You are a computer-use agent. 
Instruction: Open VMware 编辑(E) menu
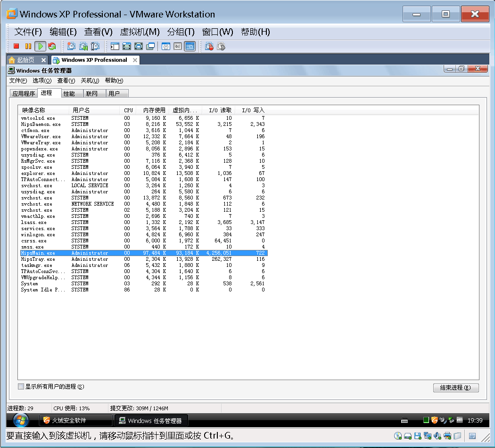63,32
